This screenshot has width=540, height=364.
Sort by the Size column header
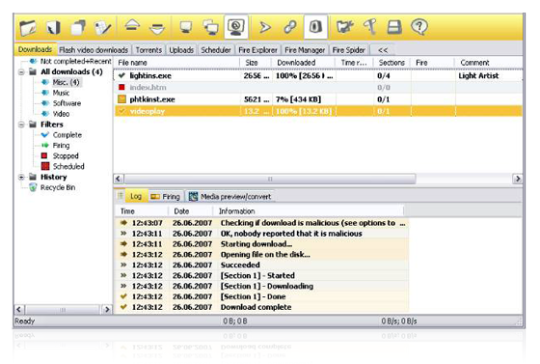pos(256,63)
